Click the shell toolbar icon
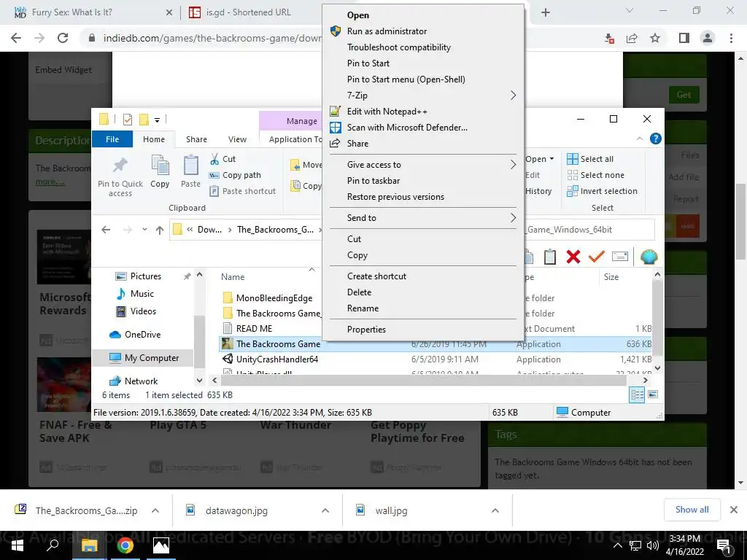This screenshot has width=747, height=560. 649,257
